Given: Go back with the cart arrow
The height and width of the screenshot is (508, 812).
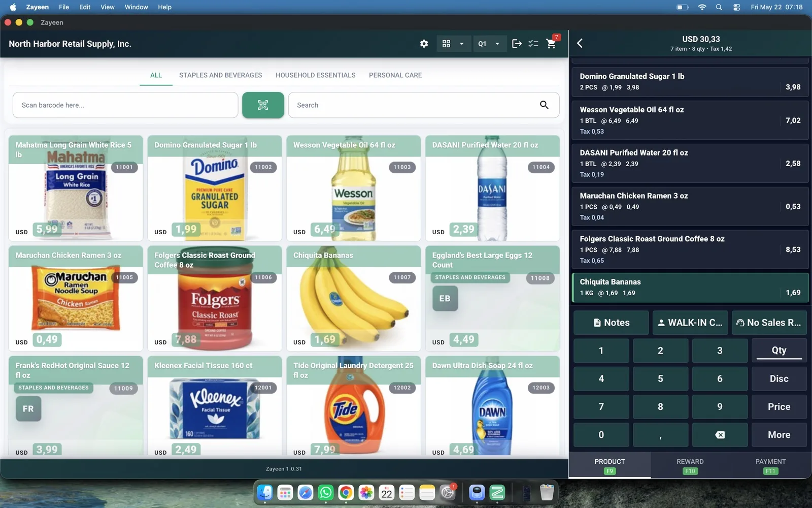Looking at the screenshot, I should 580,44.
